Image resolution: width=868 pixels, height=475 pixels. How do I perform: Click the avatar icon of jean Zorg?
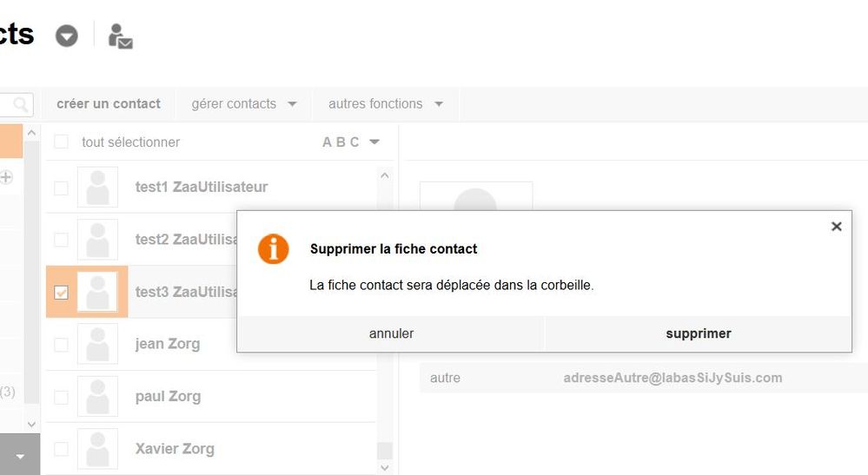(97, 344)
